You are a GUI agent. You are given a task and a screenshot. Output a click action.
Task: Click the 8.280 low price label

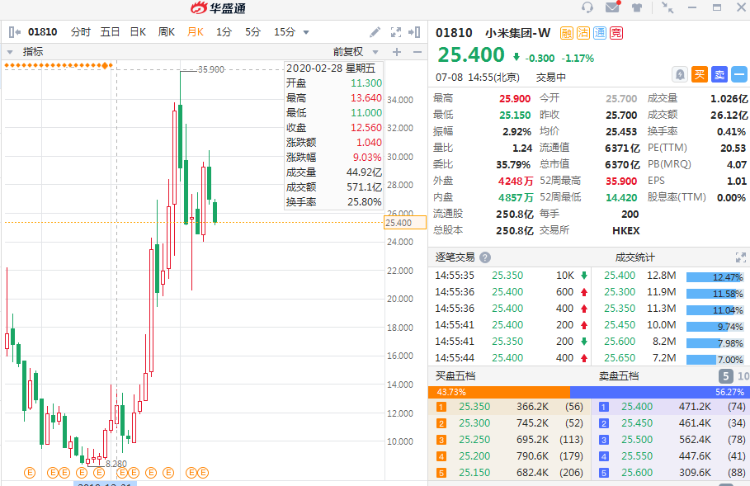coord(116,464)
